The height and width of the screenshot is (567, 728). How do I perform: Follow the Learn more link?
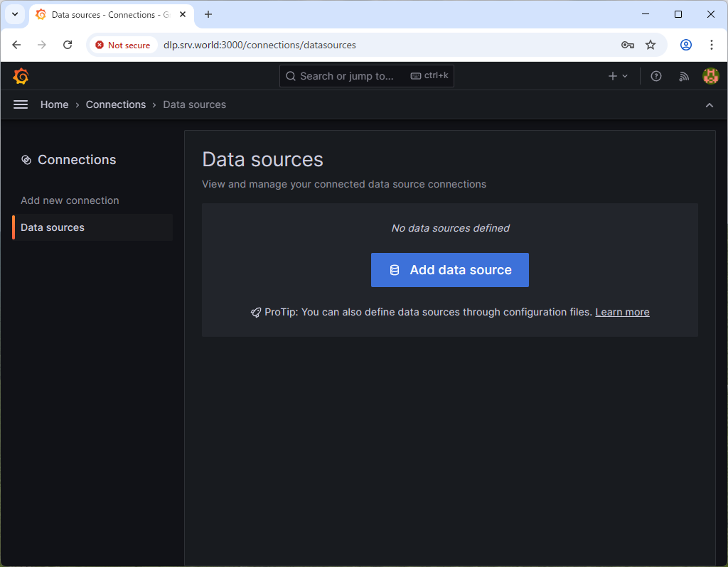click(622, 312)
